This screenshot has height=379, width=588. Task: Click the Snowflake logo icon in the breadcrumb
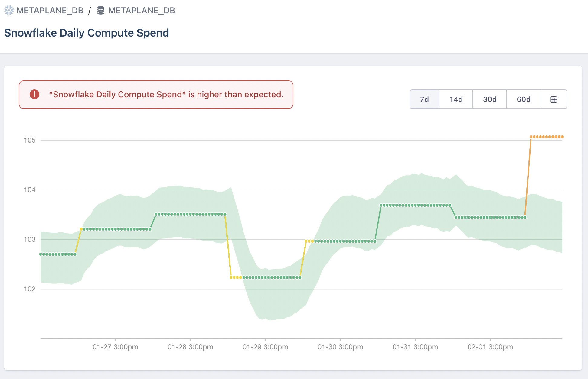coord(9,10)
